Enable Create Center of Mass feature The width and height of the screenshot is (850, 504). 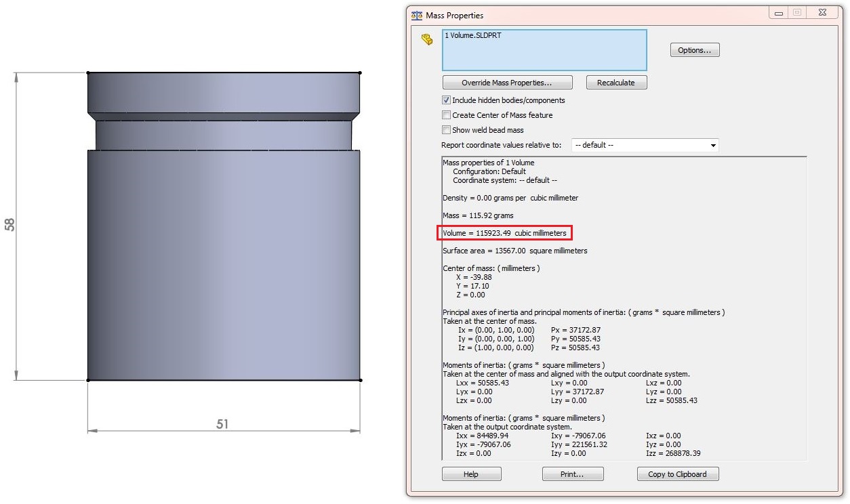pyautogui.click(x=446, y=115)
